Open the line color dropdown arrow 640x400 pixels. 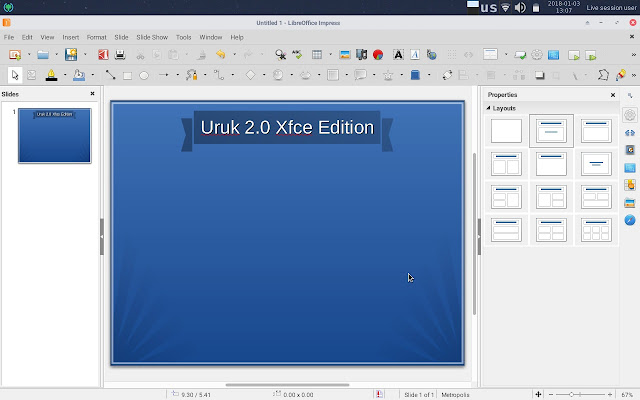tap(64, 75)
